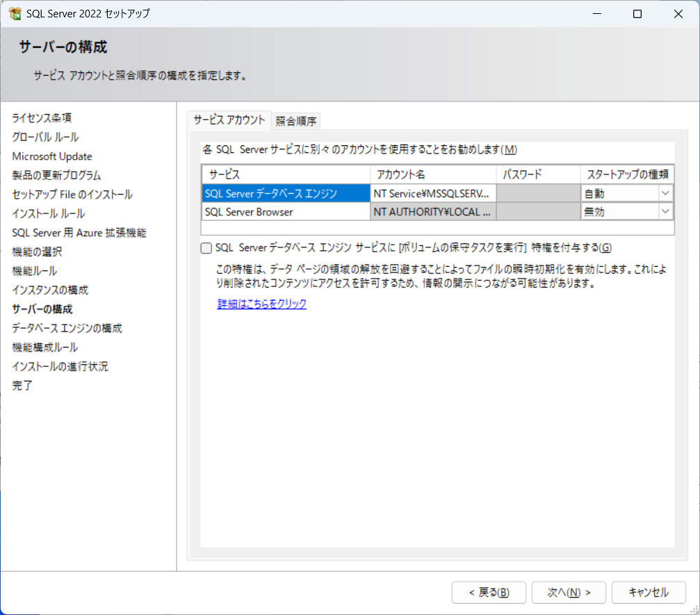Open the 詳細はこちらをクリック link
Viewport: 700px width, 615px height.
[x=261, y=304]
